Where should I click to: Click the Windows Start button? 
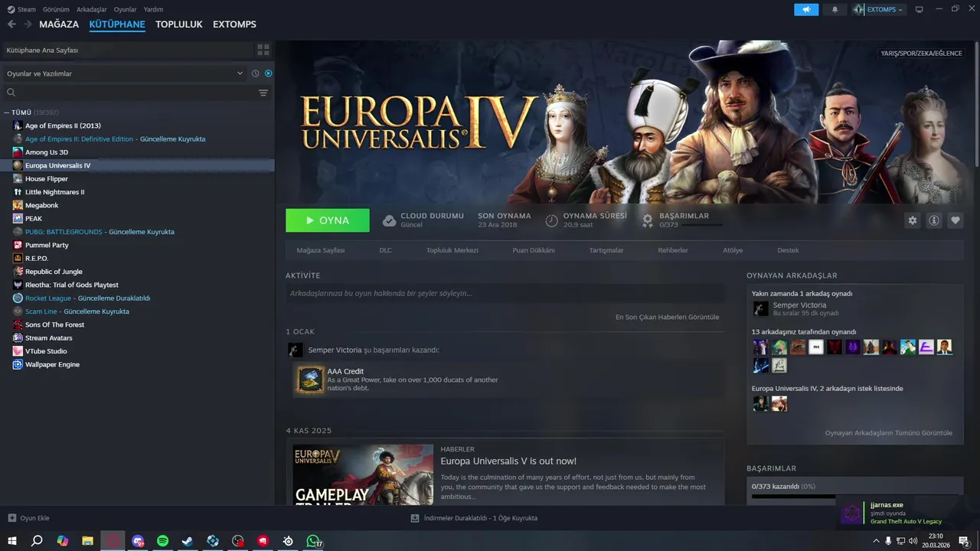[11, 541]
